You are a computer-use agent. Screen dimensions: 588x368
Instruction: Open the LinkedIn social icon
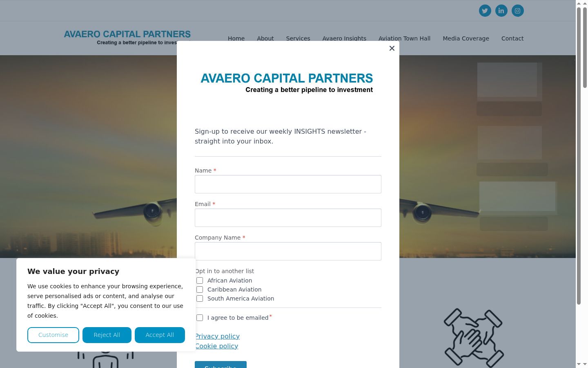click(x=501, y=11)
